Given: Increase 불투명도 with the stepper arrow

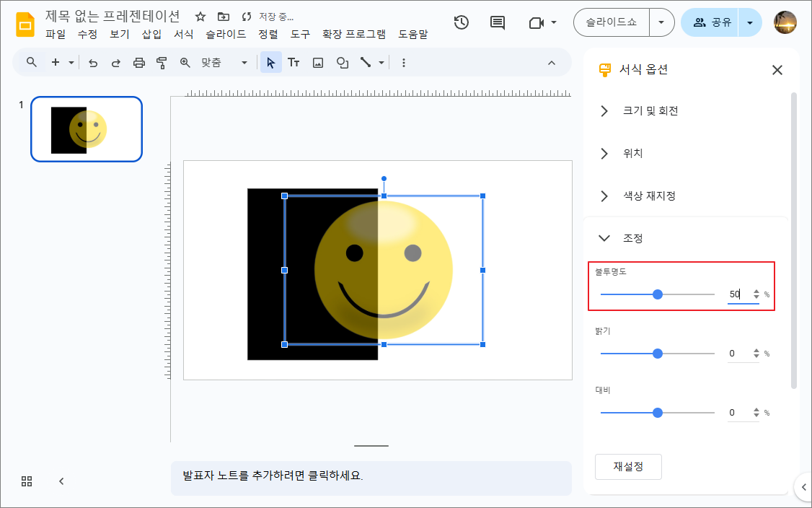Looking at the screenshot, I should click(x=756, y=292).
